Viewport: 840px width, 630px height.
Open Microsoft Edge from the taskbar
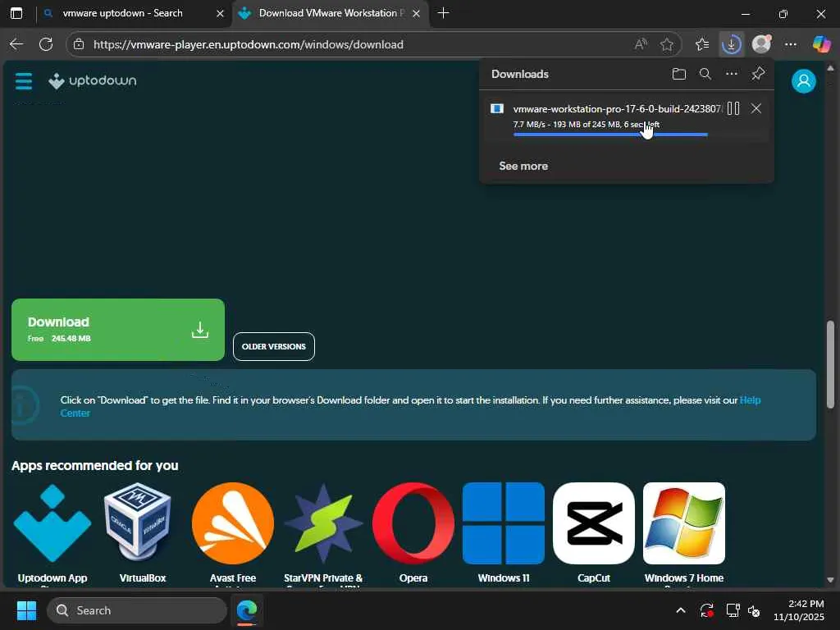[x=247, y=610]
